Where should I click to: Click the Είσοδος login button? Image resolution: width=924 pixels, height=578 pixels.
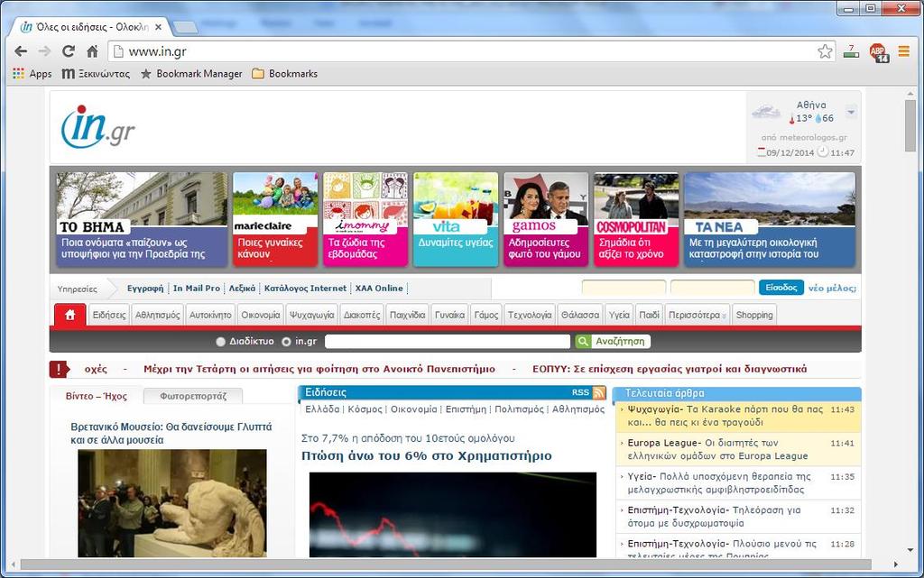pos(781,288)
